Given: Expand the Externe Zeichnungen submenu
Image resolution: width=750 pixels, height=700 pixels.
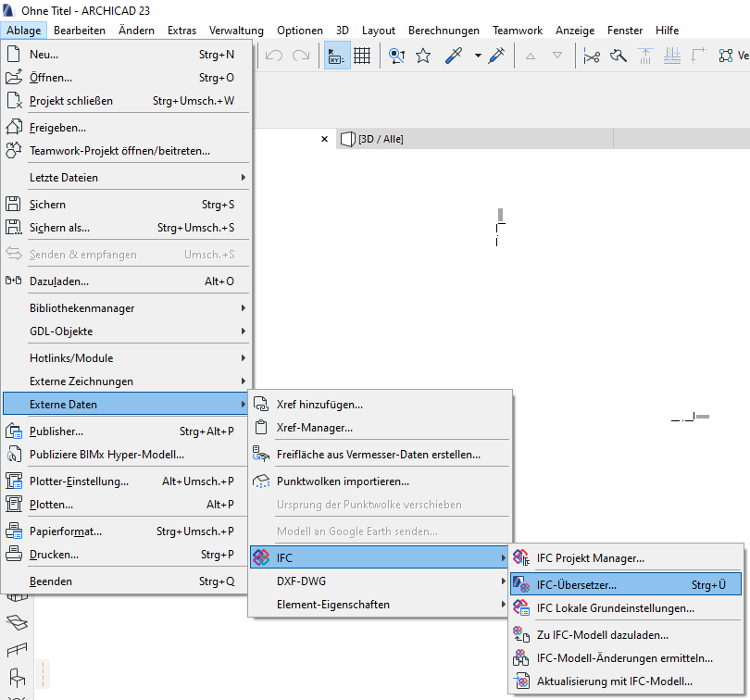Looking at the screenshot, I should (126, 381).
